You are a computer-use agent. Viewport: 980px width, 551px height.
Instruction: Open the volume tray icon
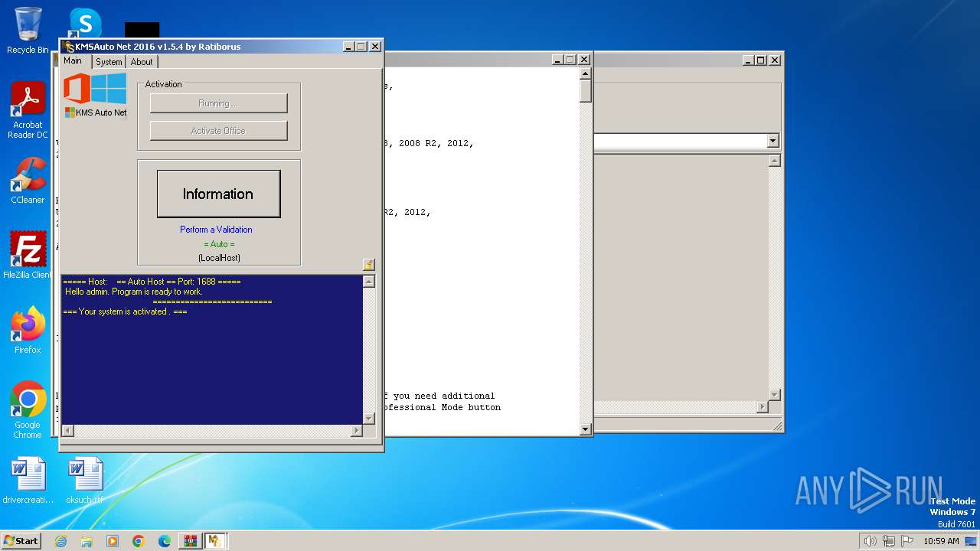[x=870, y=541]
